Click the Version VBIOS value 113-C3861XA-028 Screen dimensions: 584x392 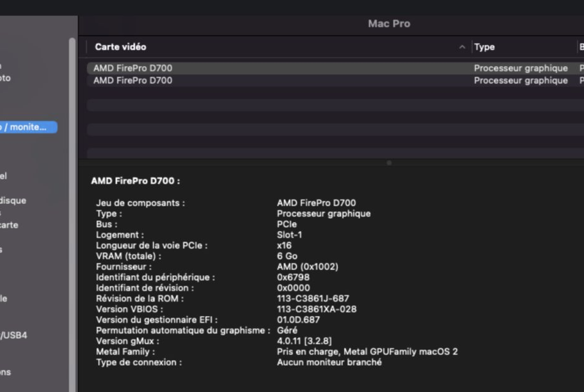pyautogui.click(x=316, y=309)
